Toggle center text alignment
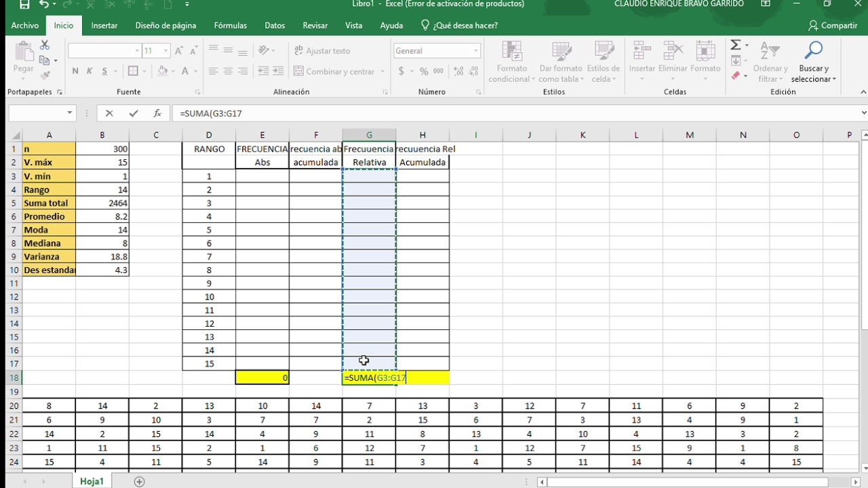 tap(229, 71)
